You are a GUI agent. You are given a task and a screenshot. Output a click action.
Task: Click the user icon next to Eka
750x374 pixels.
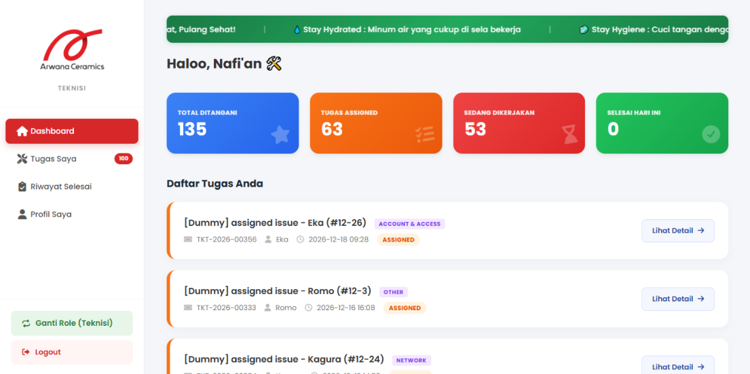pos(268,240)
